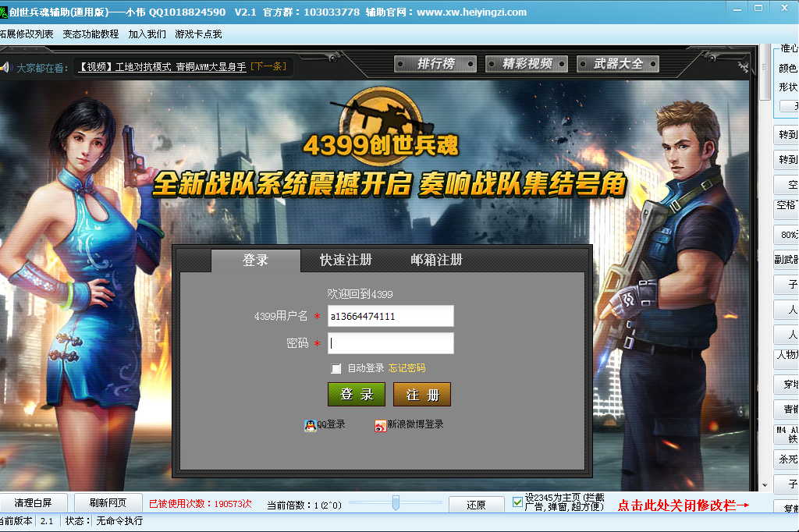Switch to the 邮箱注册 tab
This screenshot has height=532, width=799.
pos(437,260)
